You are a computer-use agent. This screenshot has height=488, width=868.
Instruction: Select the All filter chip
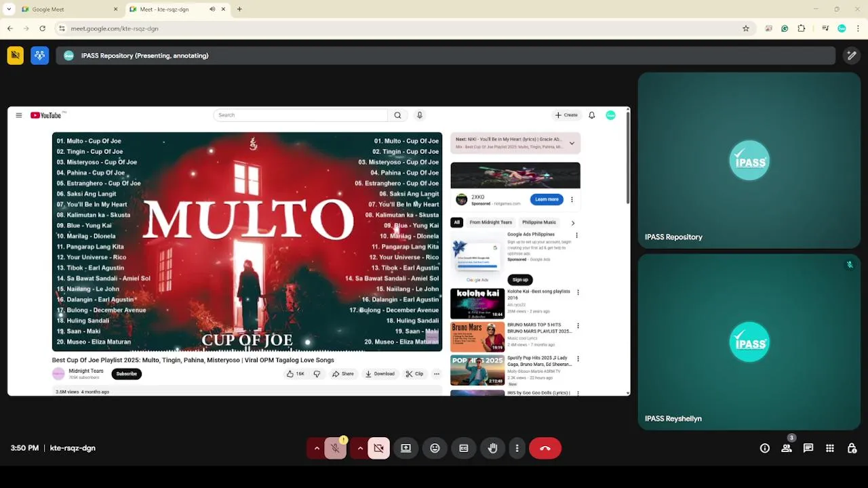point(456,222)
